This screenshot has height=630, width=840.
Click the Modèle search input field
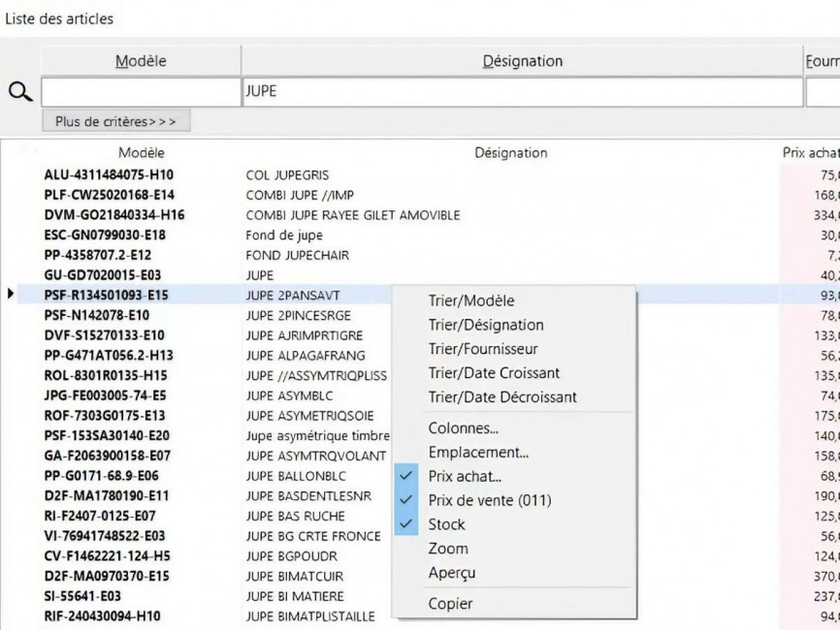coord(140,92)
